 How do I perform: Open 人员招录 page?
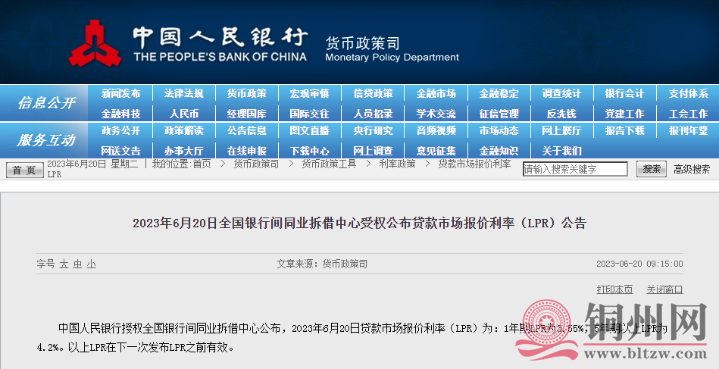coord(373,113)
